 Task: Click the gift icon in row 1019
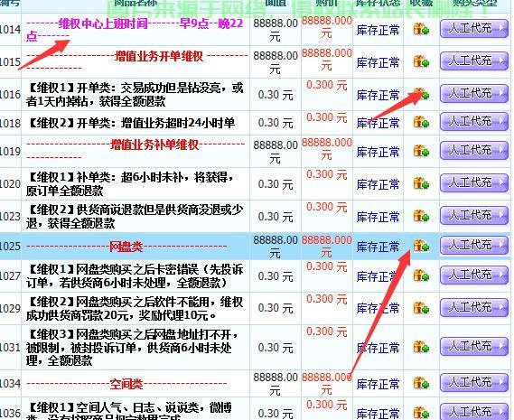tap(421, 151)
